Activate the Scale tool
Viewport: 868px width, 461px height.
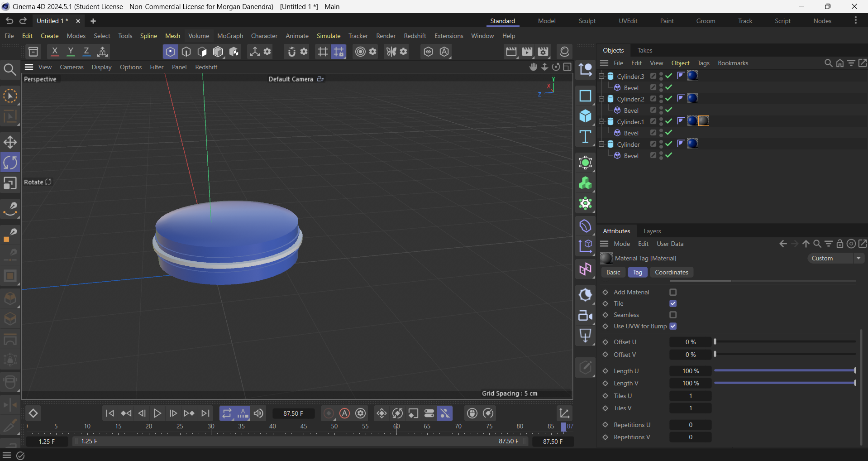(x=10, y=183)
